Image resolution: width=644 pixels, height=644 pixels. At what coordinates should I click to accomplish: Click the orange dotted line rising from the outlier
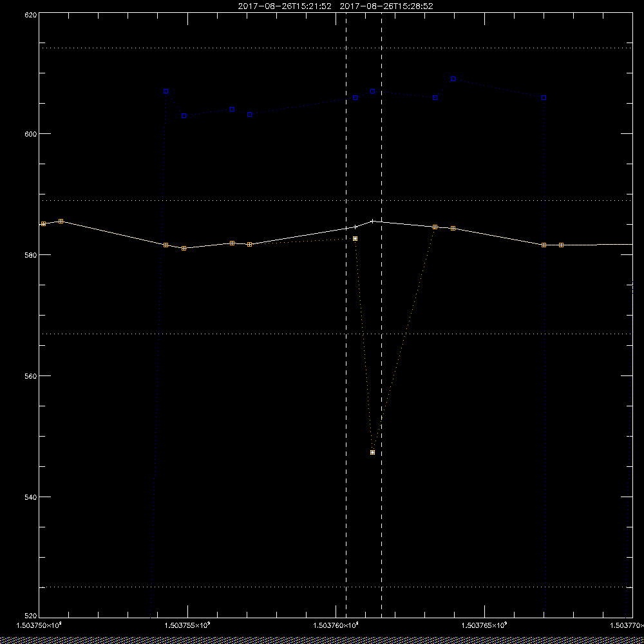click(x=404, y=339)
